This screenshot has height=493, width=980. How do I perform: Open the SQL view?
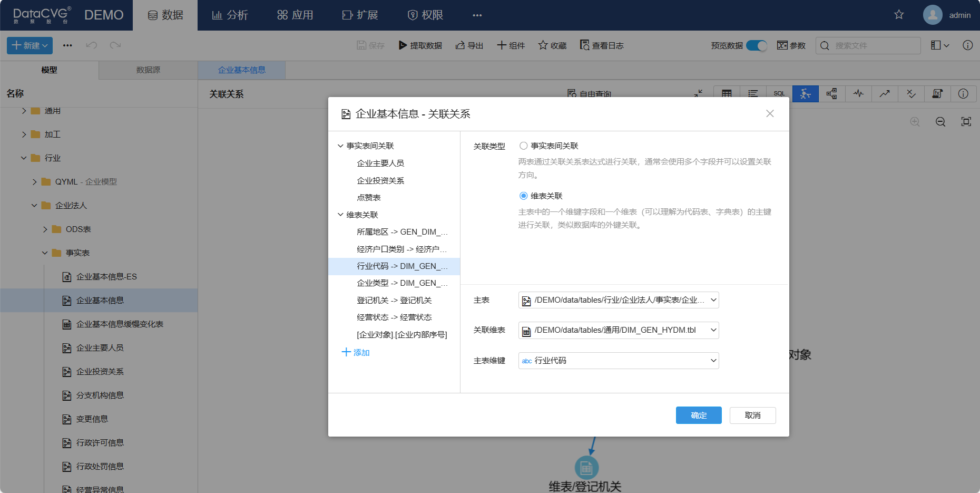tap(779, 94)
